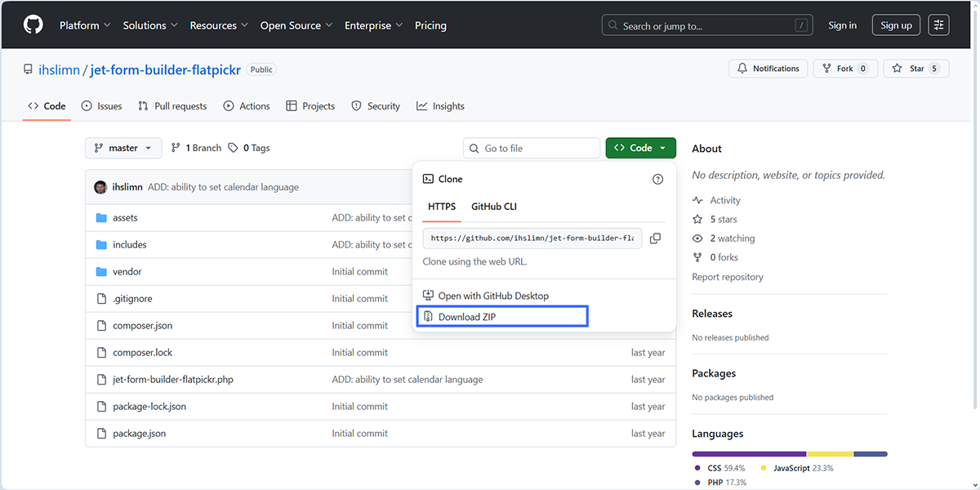Open clone help question mark icon
The image size is (980, 490).
click(658, 179)
